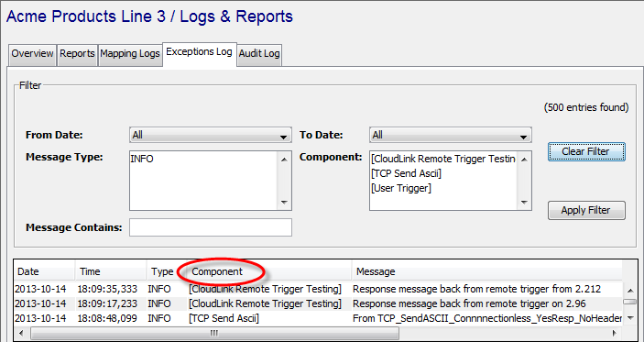Open the Mapping Logs tab
The height and width of the screenshot is (342, 644).
(x=130, y=54)
